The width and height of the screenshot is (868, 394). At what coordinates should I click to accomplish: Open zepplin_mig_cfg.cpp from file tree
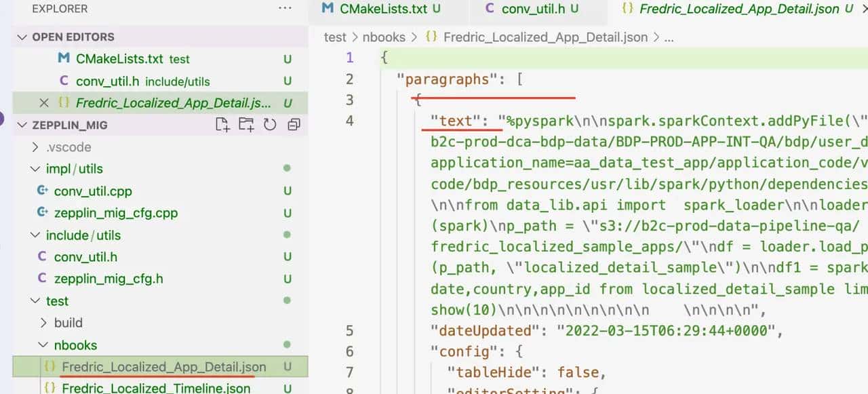115,213
